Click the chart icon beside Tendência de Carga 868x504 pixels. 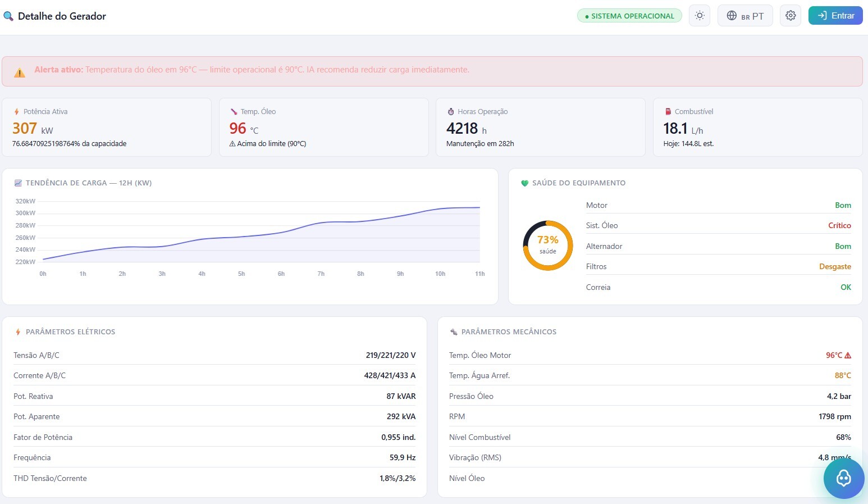click(18, 183)
